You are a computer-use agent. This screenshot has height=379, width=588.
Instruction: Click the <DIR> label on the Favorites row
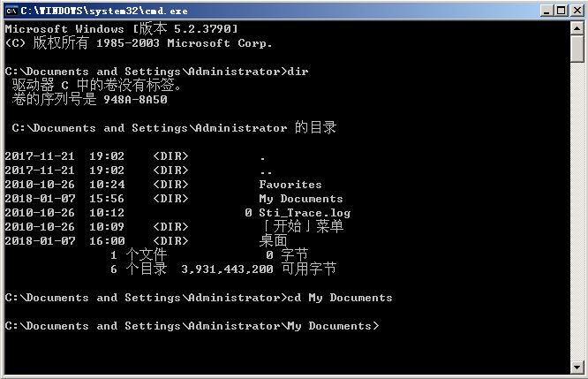click(170, 185)
